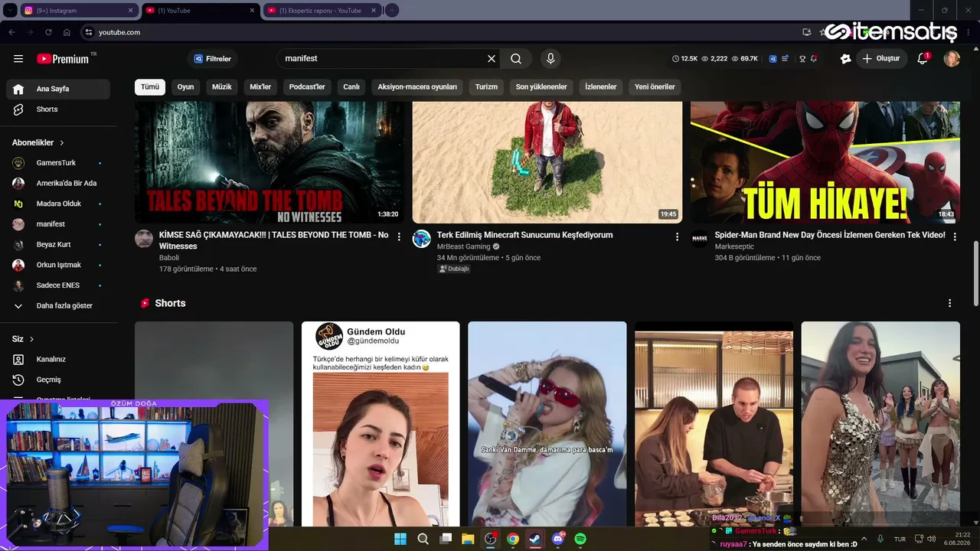Click the page vertical scrollbar thumb
The image size is (980, 551).
[x=975, y=274]
